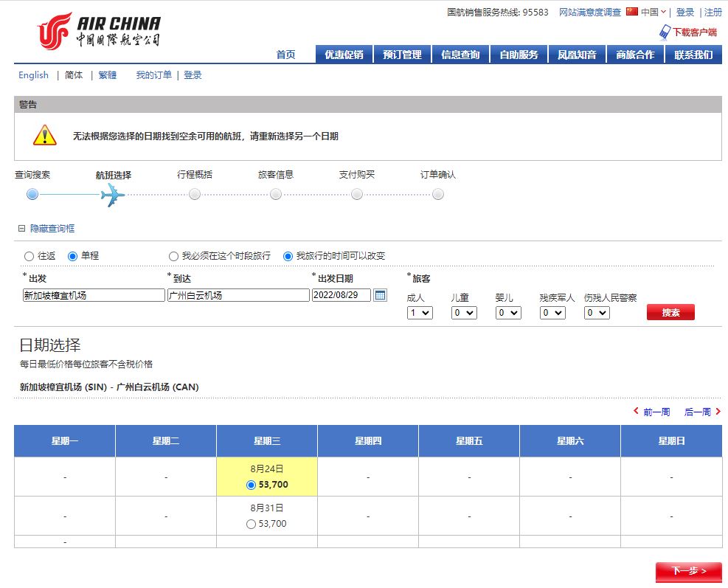Click the hide search box collapse icon
The height and width of the screenshot is (588, 728).
22,229
